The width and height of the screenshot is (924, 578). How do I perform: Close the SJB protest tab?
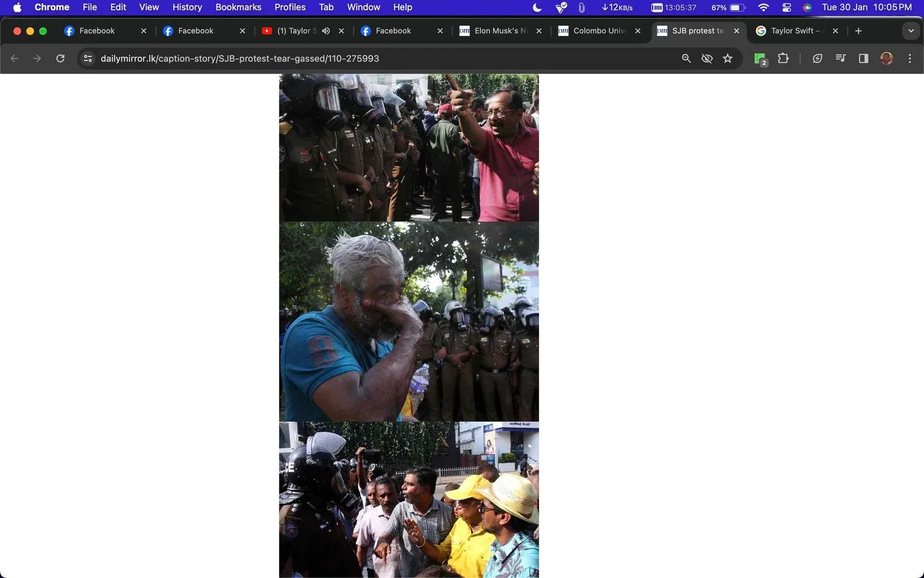[736, 31]
